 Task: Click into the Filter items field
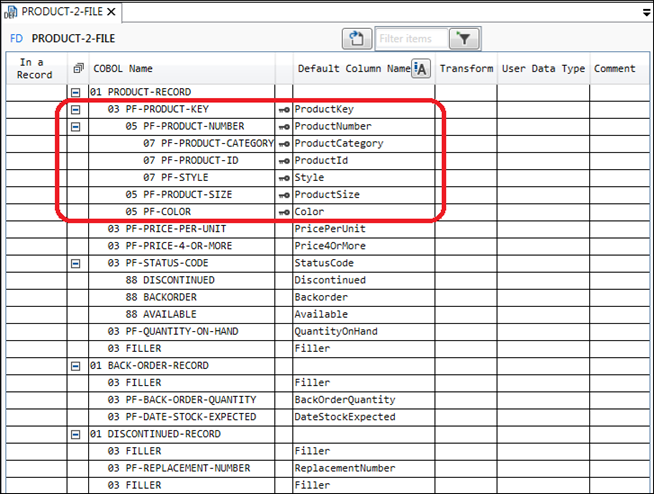[410, 39]
